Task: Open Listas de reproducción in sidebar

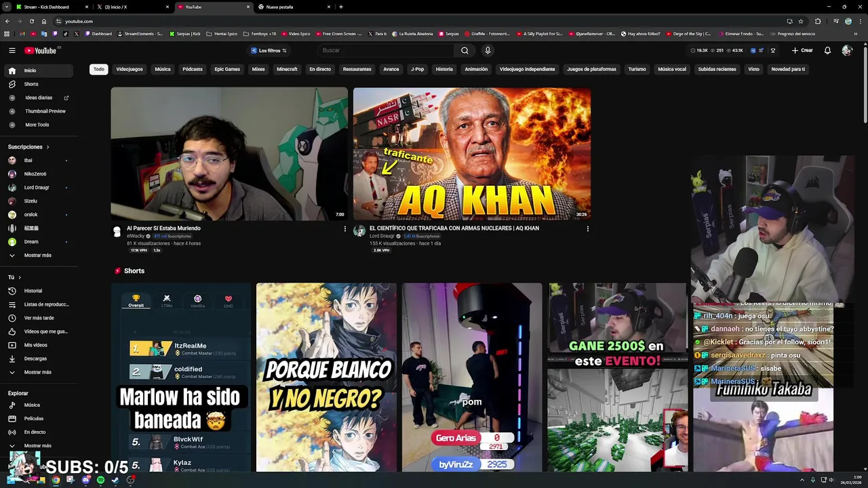Action: (38, 304)
